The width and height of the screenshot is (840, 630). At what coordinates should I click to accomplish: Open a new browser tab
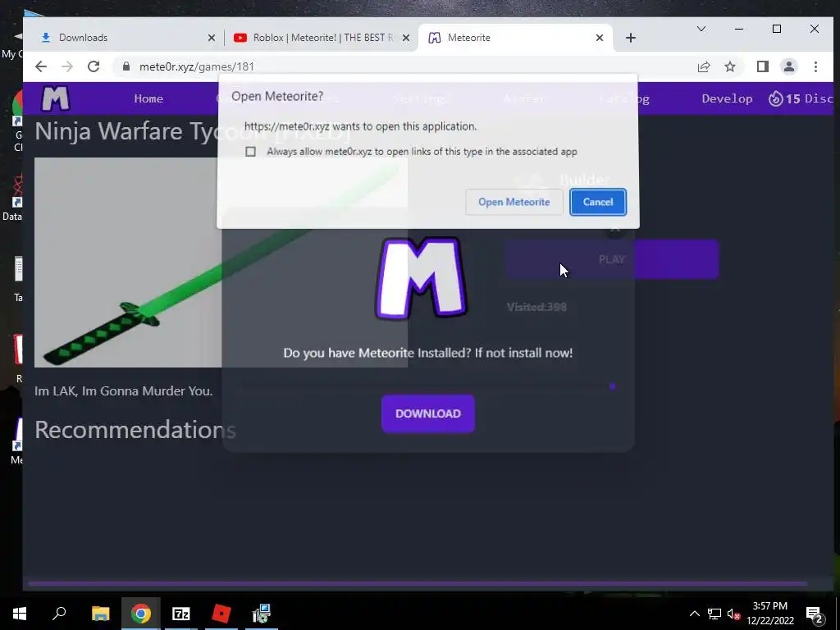coord(631,38)
